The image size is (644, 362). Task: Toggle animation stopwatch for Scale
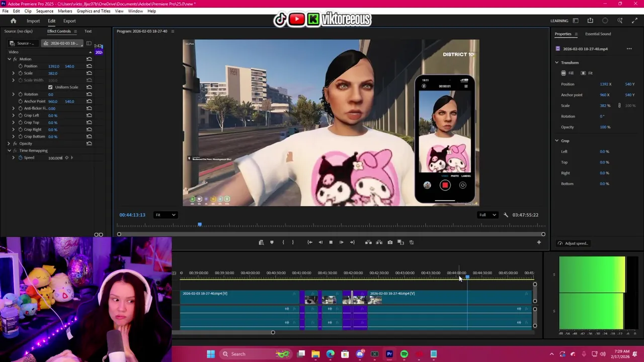(x=21, y=73)
